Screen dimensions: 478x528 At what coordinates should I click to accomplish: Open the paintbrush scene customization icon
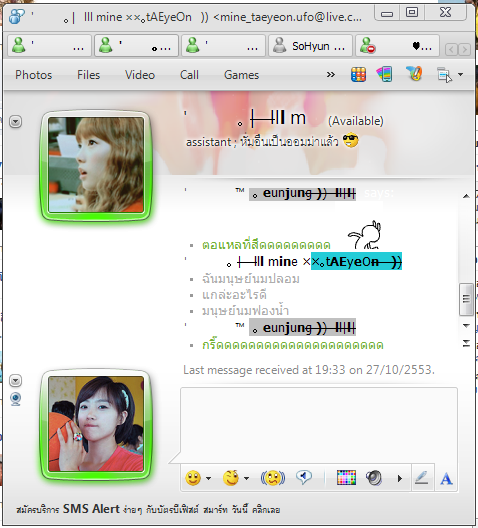pos(414,74)
